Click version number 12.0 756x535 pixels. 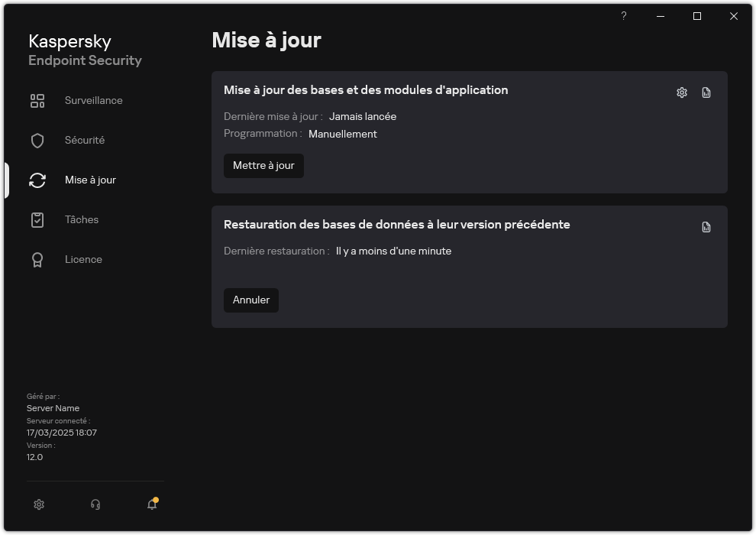pos(34,457)
